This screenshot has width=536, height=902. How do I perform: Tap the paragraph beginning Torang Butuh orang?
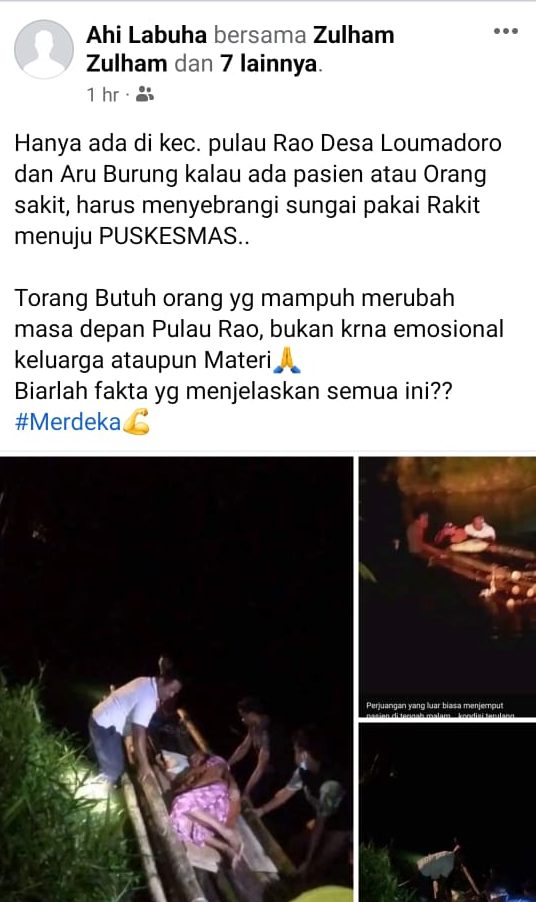(x=259, y=329)
